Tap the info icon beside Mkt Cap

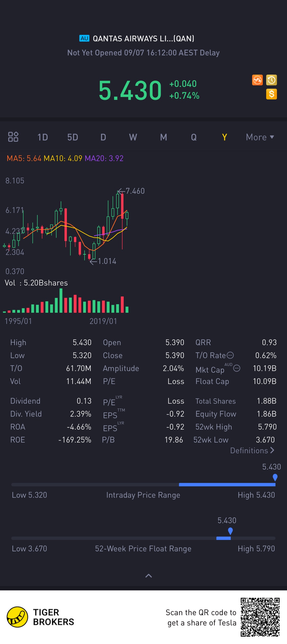coord(237,368)
